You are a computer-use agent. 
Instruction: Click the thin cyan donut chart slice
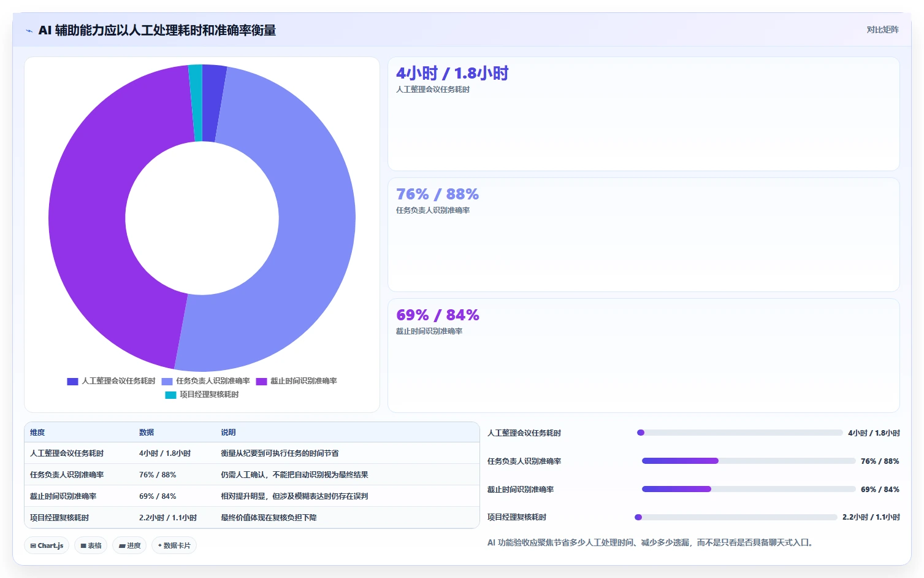click(196, 103)
